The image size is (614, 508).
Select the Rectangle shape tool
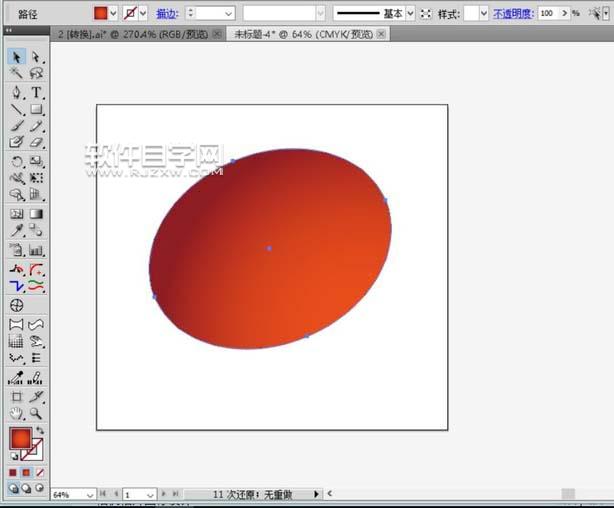pos(36,109)
